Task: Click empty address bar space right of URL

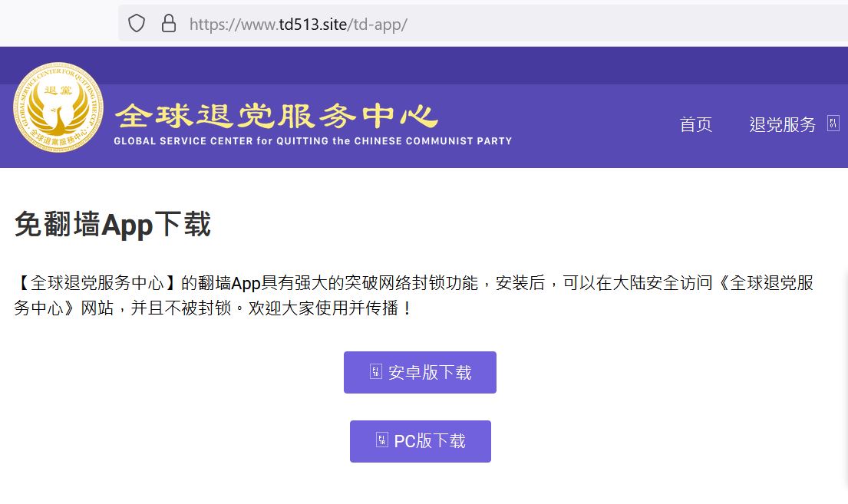Action: [x=614, y=24]
